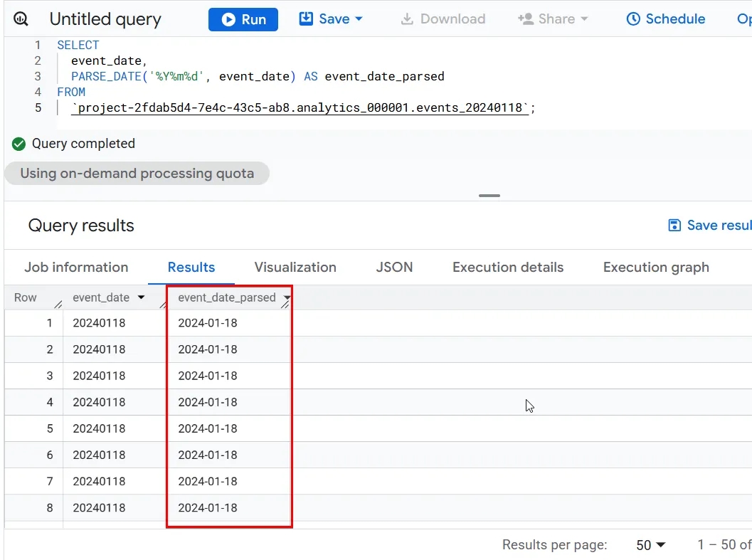Click the Row column resize handle
This screenshot has height=560, width=752.
[58, 305]
